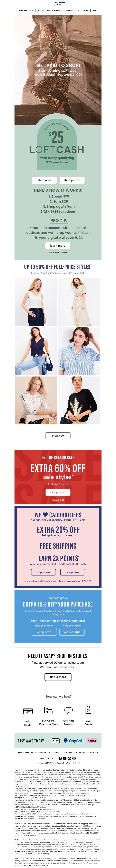Open the Unsubscribe footer link
Viewport: 116px width, 868px height.
[x=93, y=752]
